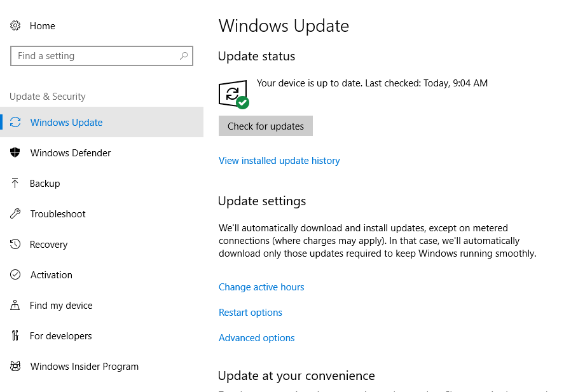Click the Update settings heading

click(x=262, y=201)
